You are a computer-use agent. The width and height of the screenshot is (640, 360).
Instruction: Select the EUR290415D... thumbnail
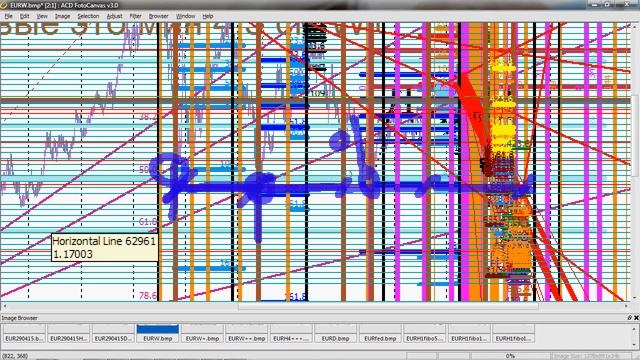coord(113,333)
